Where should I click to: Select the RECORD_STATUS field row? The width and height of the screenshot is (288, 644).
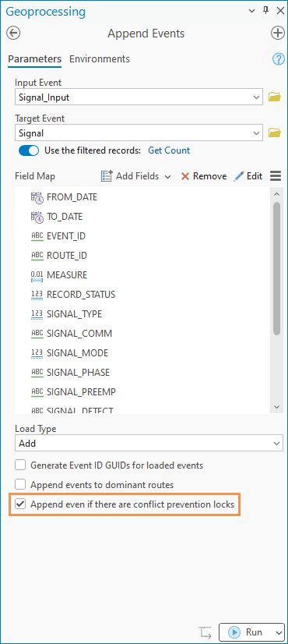pos(143,295)
